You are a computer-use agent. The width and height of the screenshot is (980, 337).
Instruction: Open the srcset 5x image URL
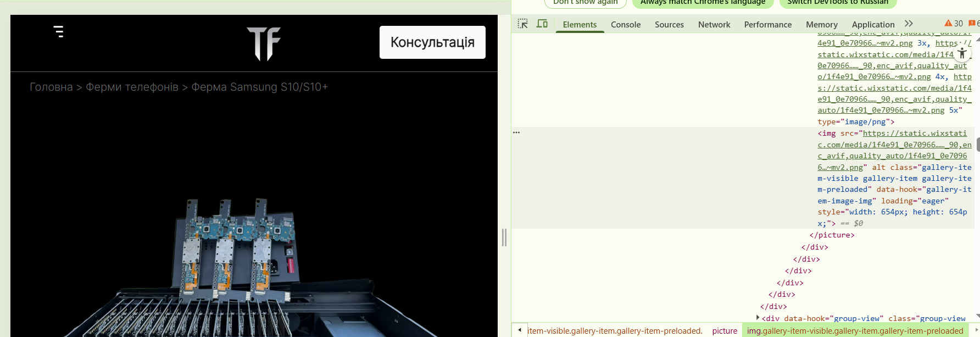click(894, 93)
